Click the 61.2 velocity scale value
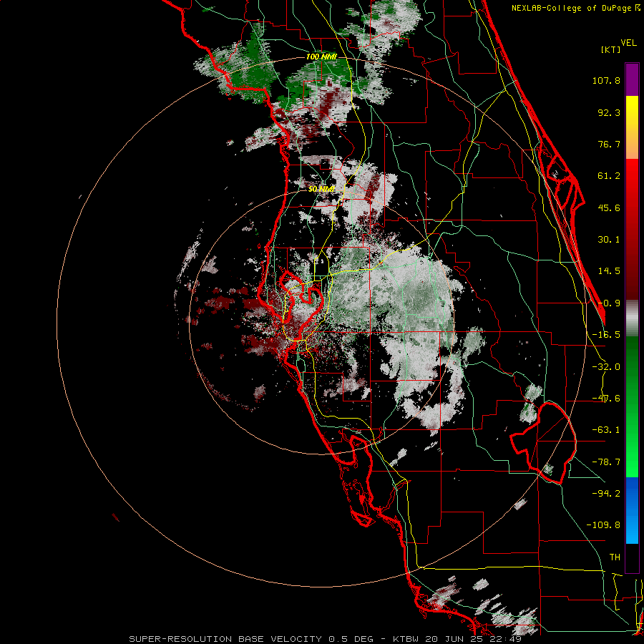 pos(609,176)
